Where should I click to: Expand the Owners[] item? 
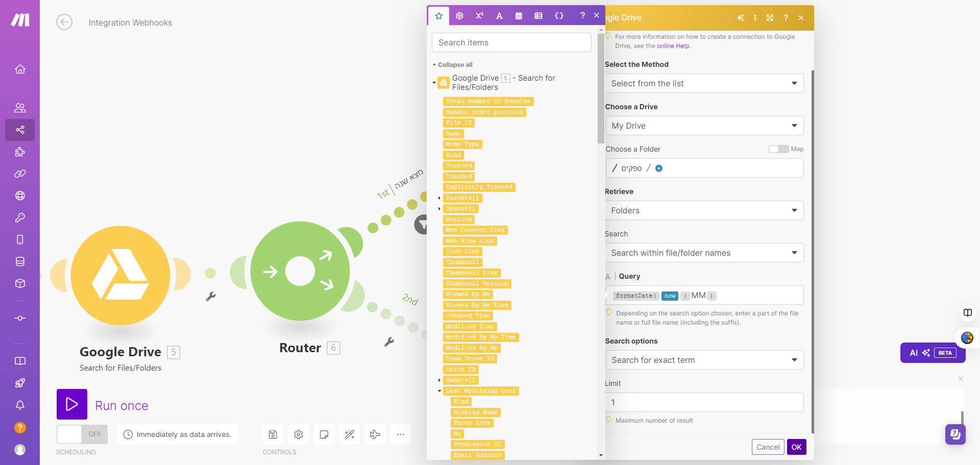pos(439,380)
